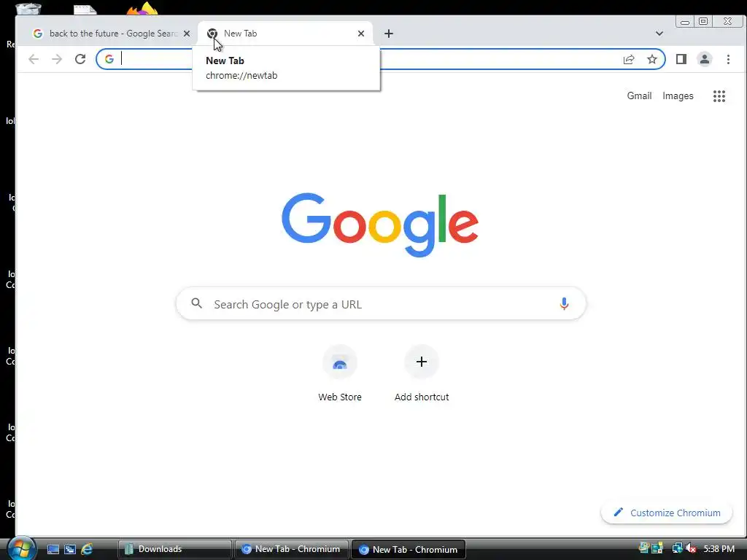Screen dimensions: 747x560
Task: Click the Google logo
Action: (x=379, y=225)
